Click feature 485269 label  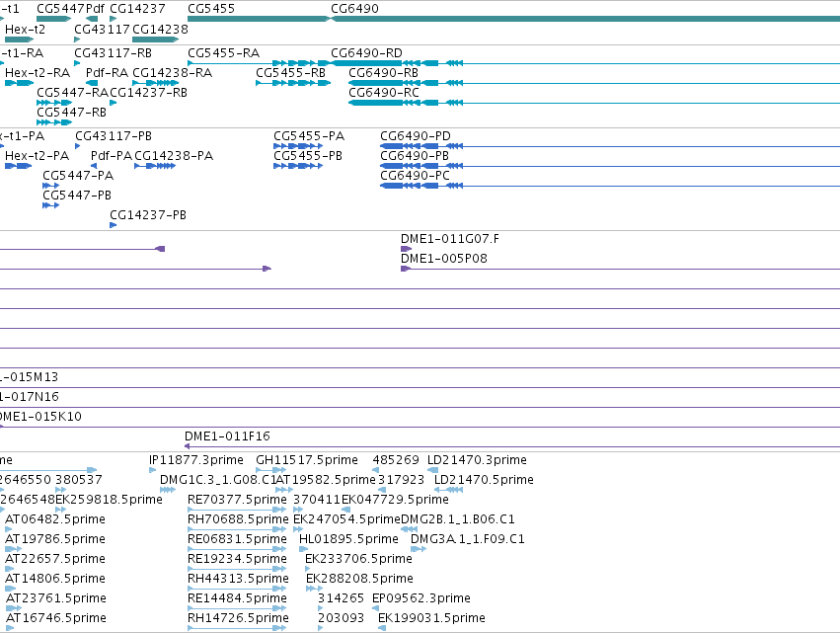pyautogui.click(x=396, y=460)
